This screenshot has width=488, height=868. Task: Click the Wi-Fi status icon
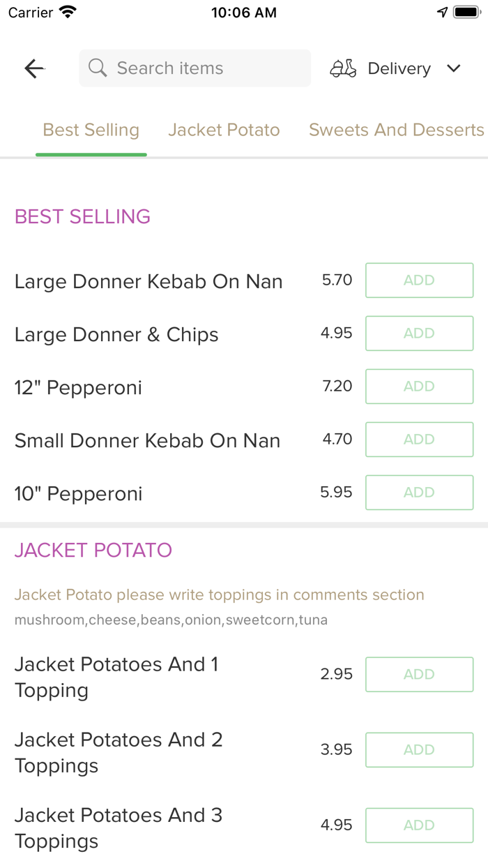[x=66, y=11]
